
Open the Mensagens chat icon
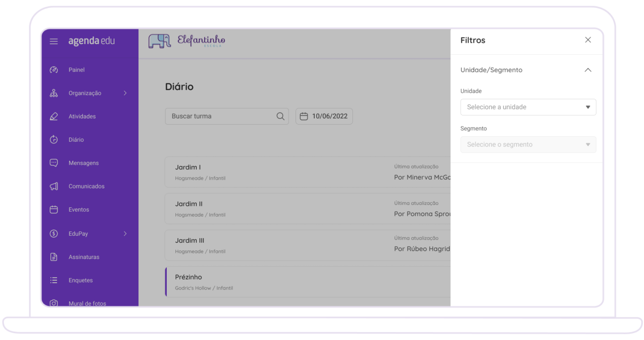coord(54,163)
